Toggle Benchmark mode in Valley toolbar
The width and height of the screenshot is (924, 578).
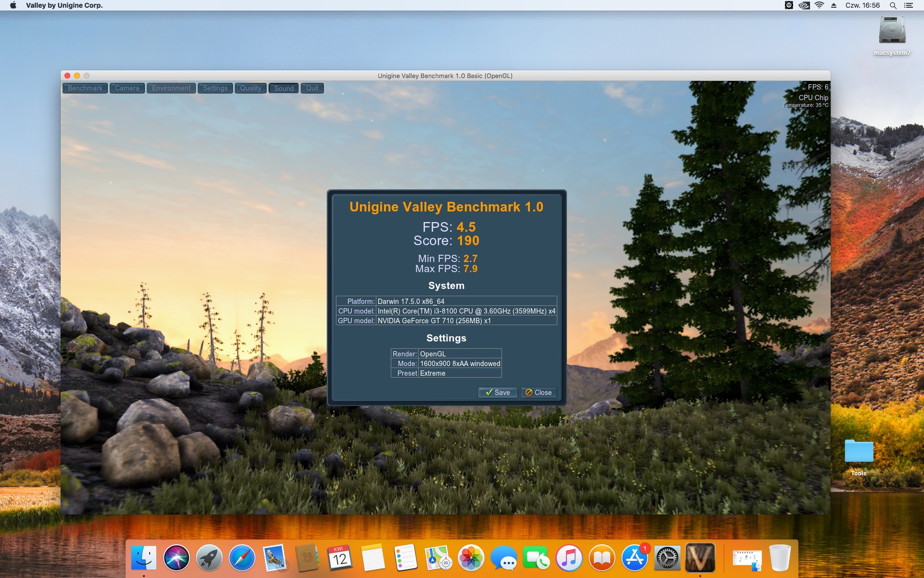pyautogui.click(x=85, y=88)
